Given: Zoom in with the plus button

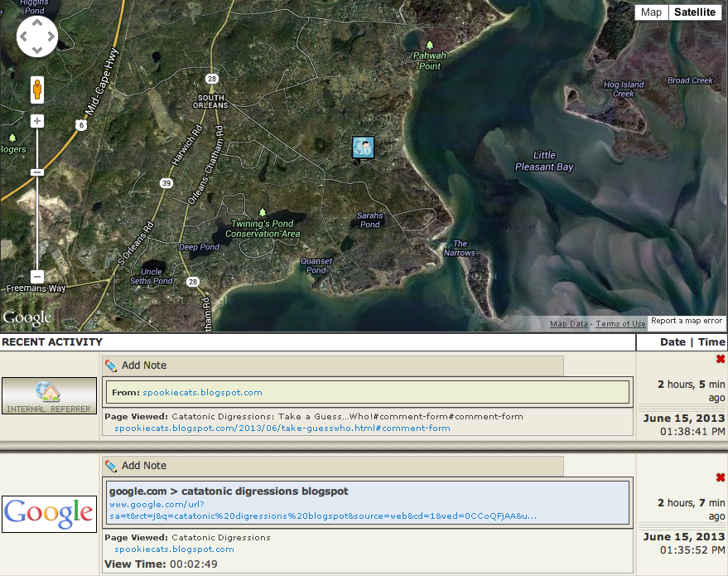Looking at the screenshot, I should [x=37, y=121].
